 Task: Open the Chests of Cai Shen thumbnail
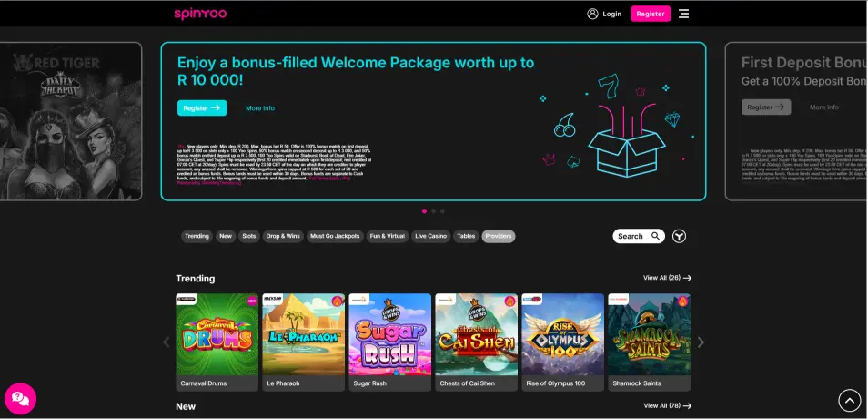point(476,342)
